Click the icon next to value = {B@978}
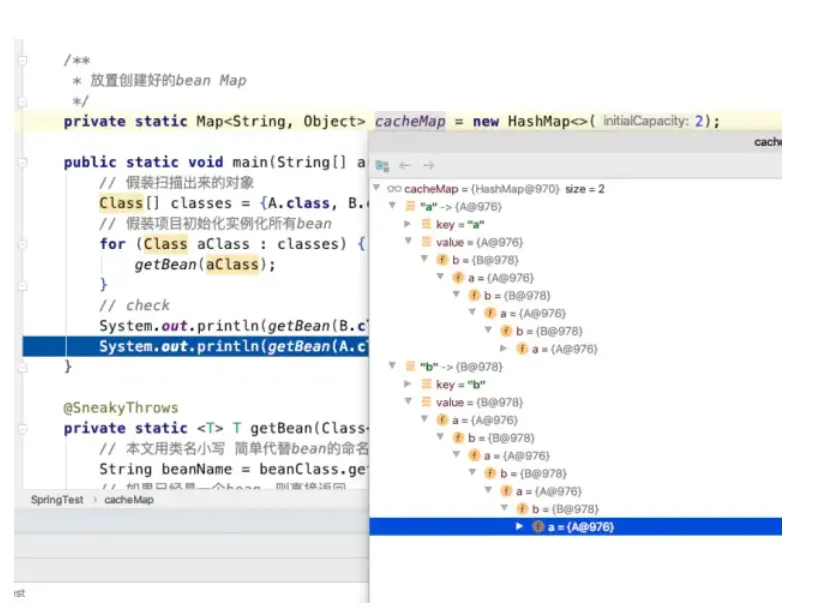This screenshot has width=833, height=609. [x=427, y=402]
